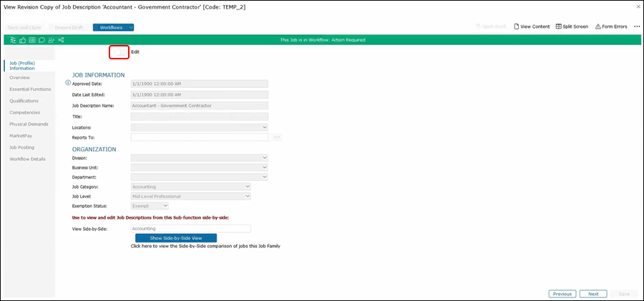Click the info icon beside Approved Date
The height and width of the screenshot is (301, 644).
tap(69, 84)
